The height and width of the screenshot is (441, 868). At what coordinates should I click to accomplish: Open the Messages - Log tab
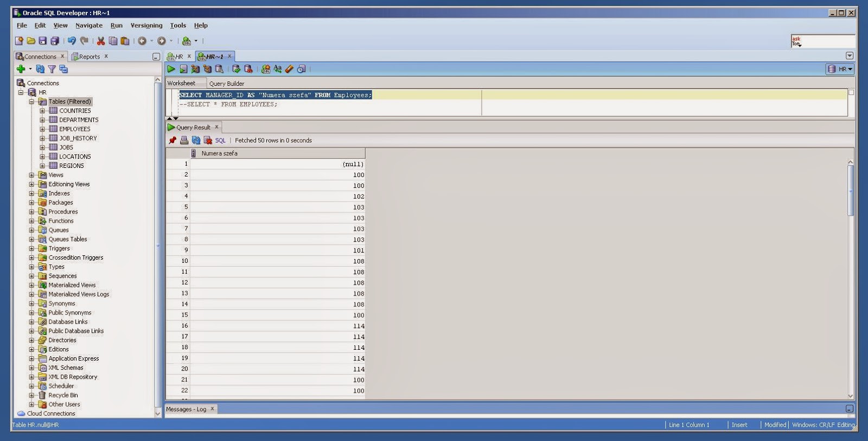pos(186,409)
